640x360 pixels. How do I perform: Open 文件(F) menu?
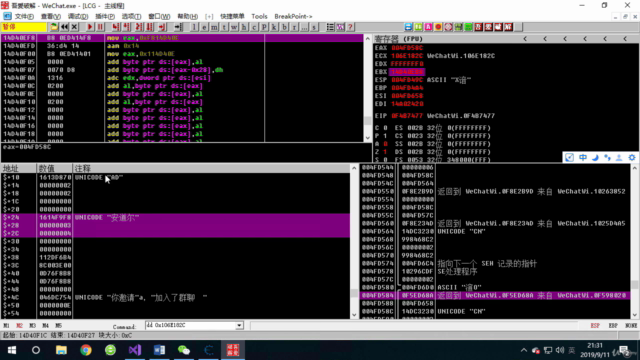tap(24, 16)
